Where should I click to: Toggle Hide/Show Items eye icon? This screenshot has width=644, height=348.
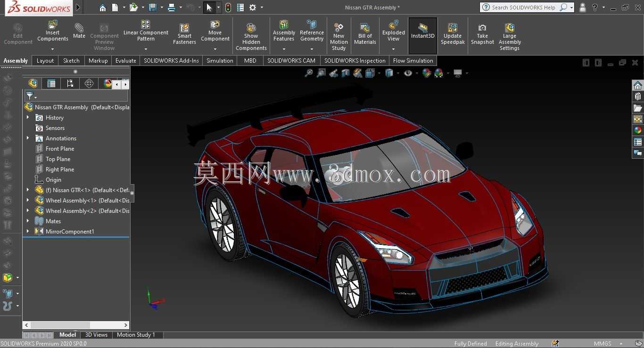point(408,73)
